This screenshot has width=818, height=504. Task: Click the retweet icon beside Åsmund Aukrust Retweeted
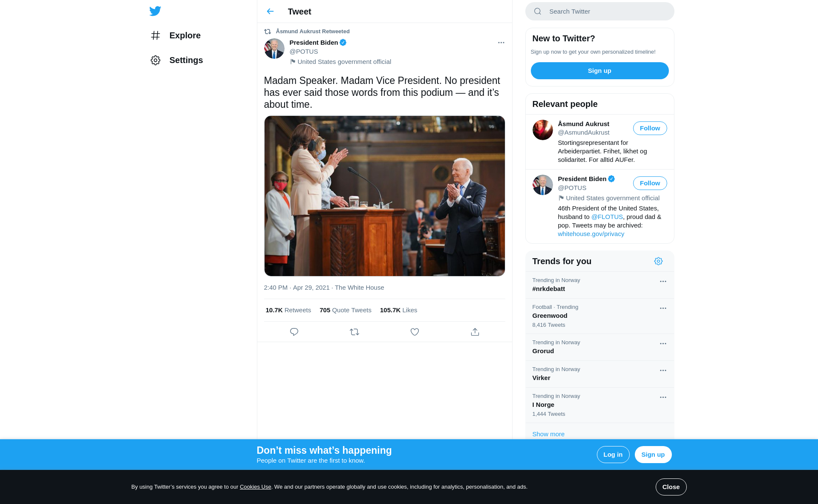click(x=268, y=32)
